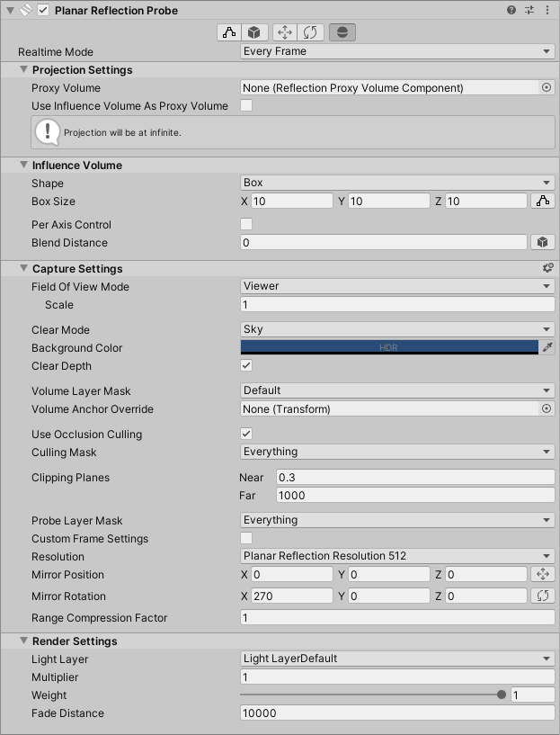Image resolution: width=560 pixels, height=735 pixels.
Task: Click the Weight slider track
Action: click(x=370, y=695)
